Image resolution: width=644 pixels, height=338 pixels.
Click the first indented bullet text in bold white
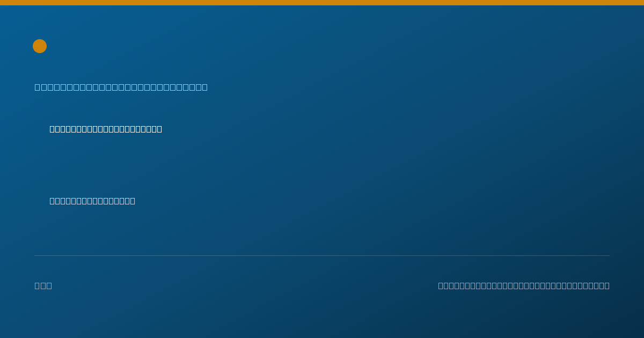pos(106,129)
